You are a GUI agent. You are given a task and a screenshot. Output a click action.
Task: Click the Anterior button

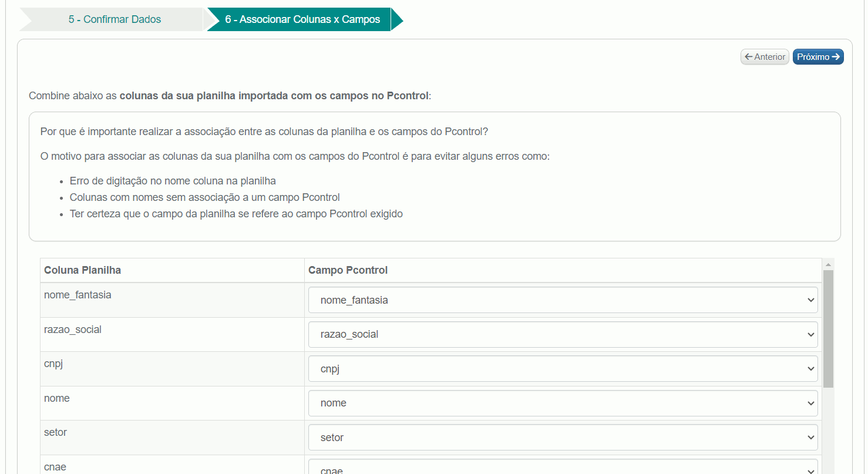coord(765,57)
